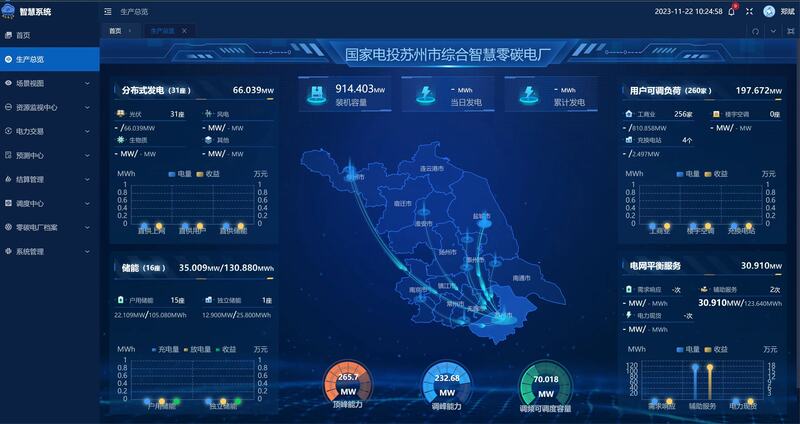This screenshot has height=424, width=800.
Task: Click the blue 辅助服务 bar in chart
Action: coord(695,383)
